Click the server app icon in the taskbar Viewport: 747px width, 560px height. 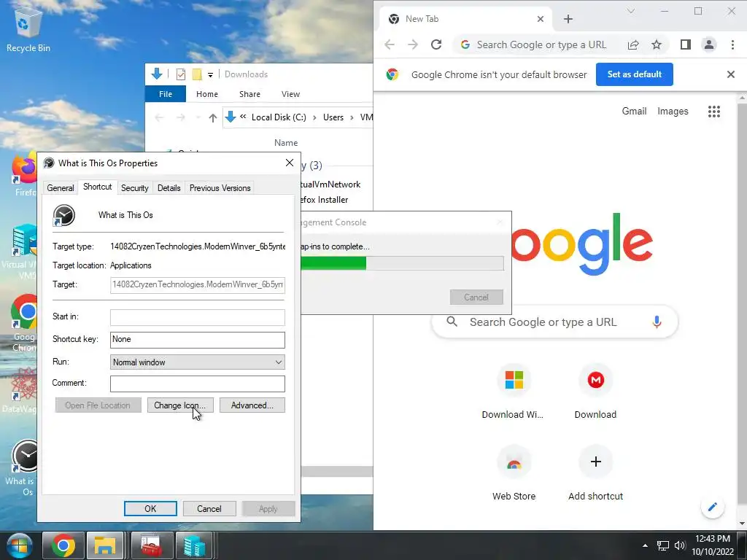point(194,545)
